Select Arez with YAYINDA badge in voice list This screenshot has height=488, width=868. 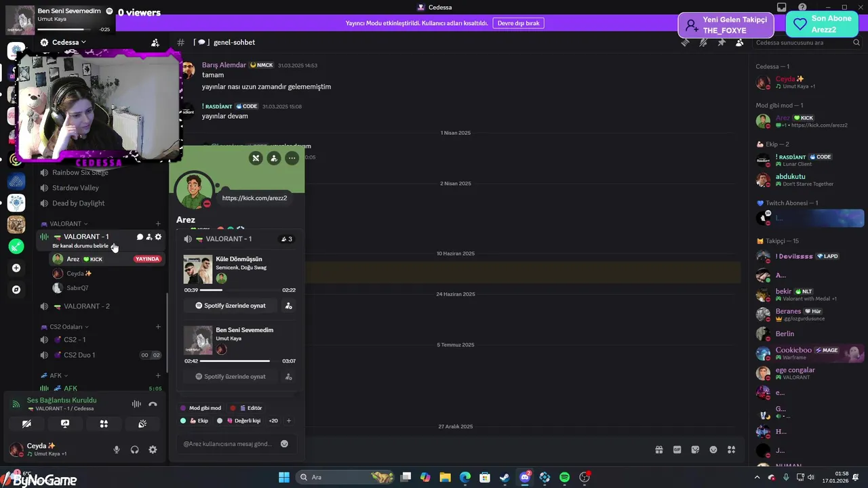[x=107, y=259]
